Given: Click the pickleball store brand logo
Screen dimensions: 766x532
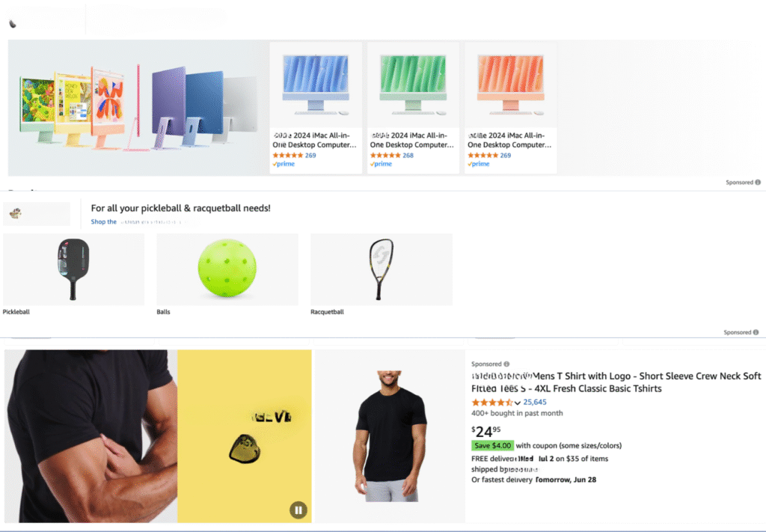Looking at the screenshot, I should (37, 213).
